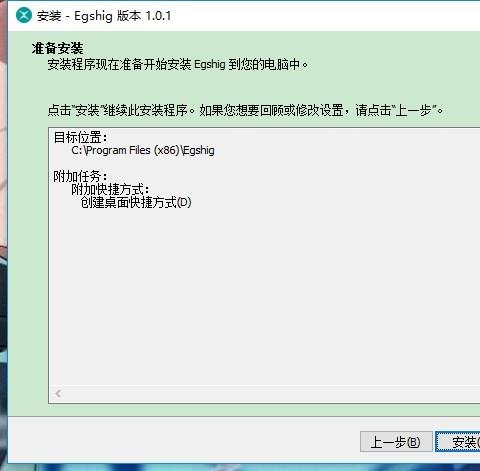The width and height of the screenshot is (480, 471).
Task: Click the 附加快捷方式 line in summary
Action: point(110,189)
